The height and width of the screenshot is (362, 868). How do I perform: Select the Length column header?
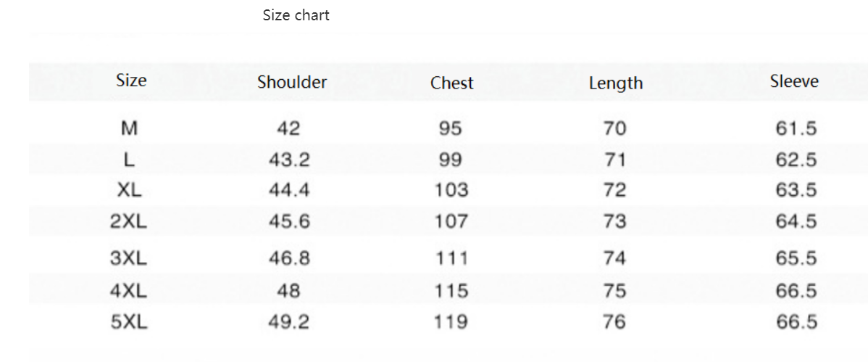click(x=615, y=83)
